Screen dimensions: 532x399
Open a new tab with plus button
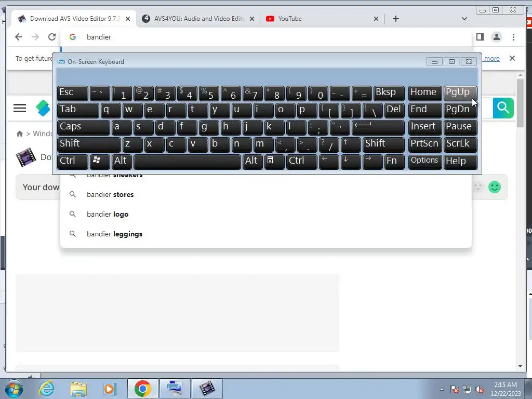coord(395,19)
